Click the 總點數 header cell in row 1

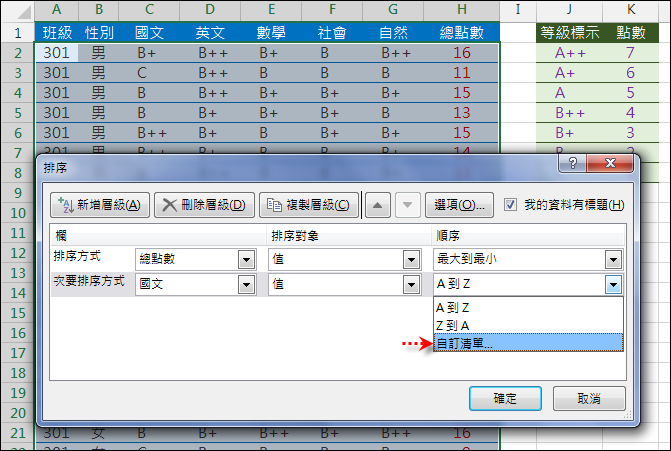461,33
